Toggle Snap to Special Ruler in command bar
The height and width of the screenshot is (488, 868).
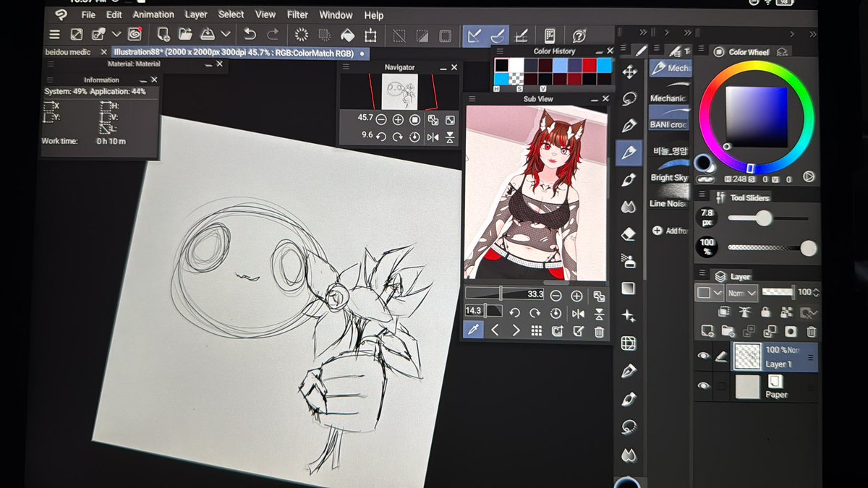pyautogui.click(x=498, y=35)
